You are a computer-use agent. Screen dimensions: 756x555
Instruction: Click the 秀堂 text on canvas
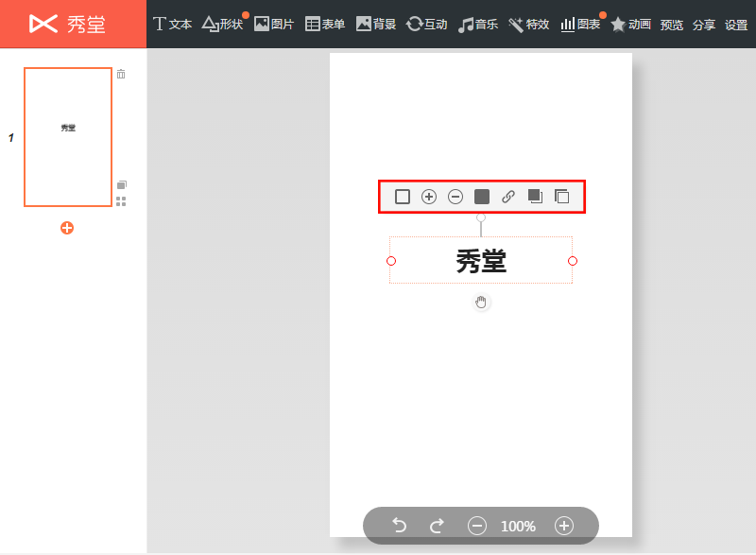481,261
